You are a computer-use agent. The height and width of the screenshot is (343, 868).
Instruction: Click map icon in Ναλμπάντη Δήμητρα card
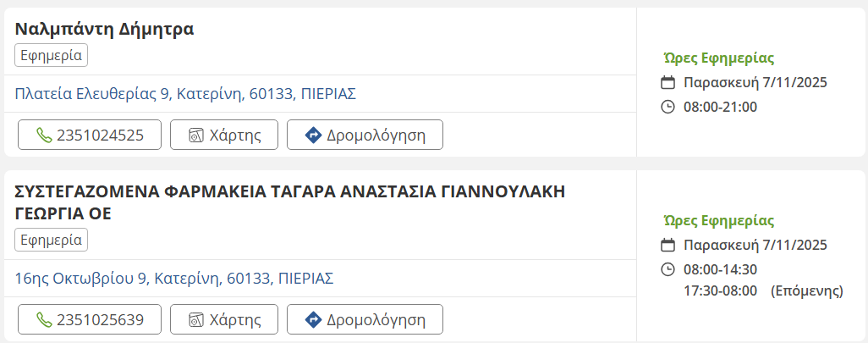pos(196,135)
